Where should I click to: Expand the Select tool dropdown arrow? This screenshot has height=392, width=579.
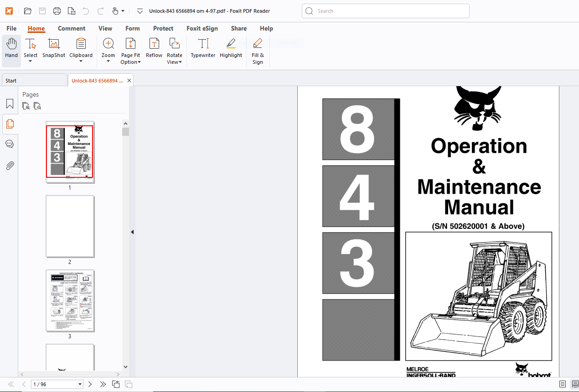tap(31, 62)
